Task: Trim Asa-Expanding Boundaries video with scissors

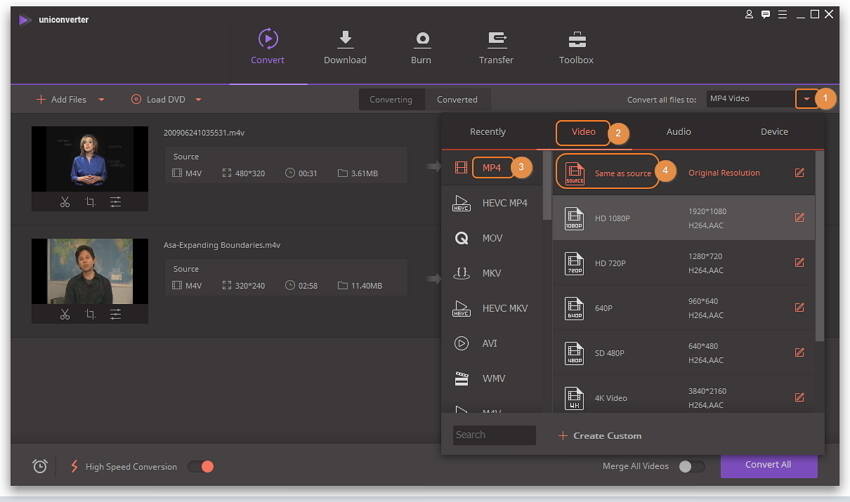Action: (x=65, y=314)
